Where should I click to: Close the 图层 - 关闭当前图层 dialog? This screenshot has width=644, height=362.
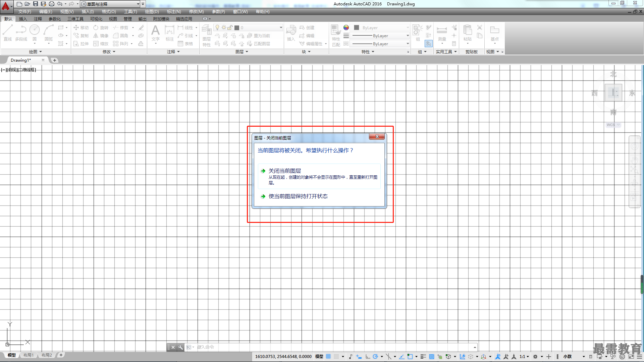point(377,136)
